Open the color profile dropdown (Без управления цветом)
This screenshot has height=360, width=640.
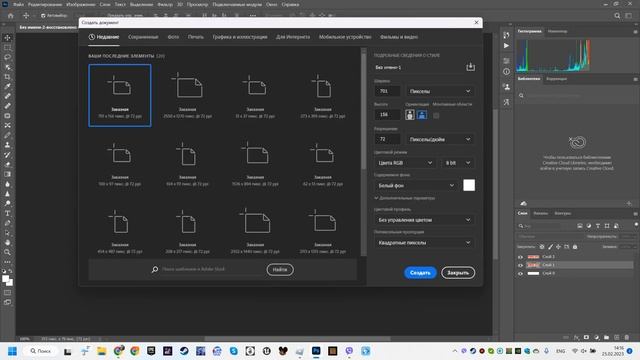coord(424,220)
